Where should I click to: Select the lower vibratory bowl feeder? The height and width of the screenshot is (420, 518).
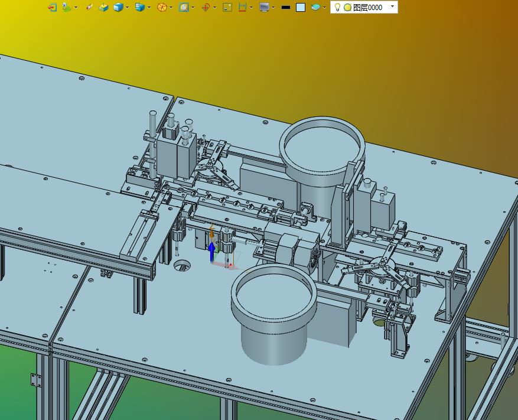(x=274, y=314)
